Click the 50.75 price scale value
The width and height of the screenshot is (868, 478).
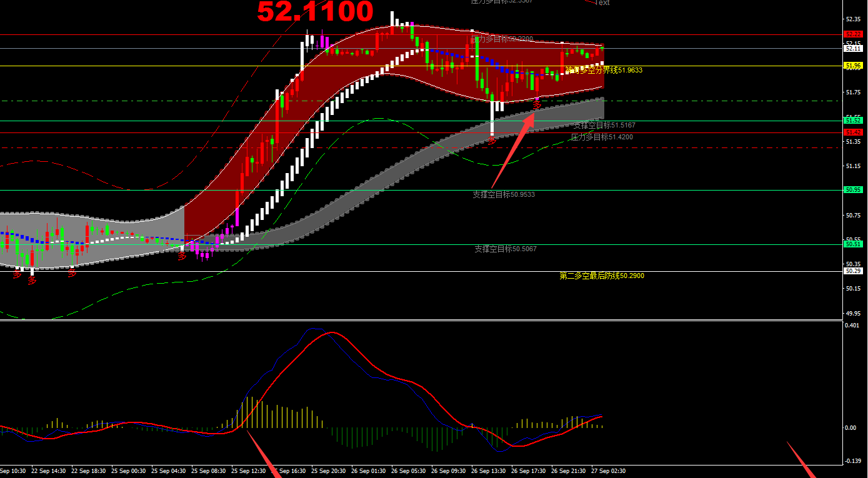click(x=853, y=216)
